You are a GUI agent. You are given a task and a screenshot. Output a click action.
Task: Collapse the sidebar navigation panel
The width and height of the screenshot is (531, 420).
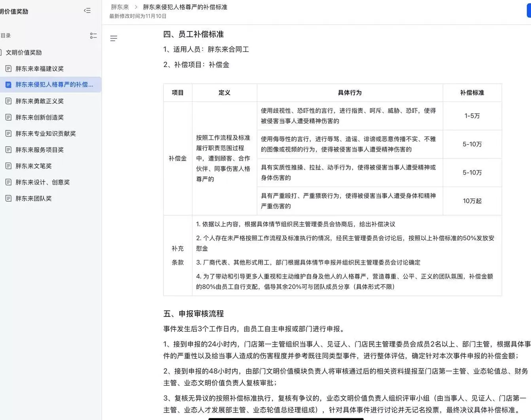click(87, 10)
